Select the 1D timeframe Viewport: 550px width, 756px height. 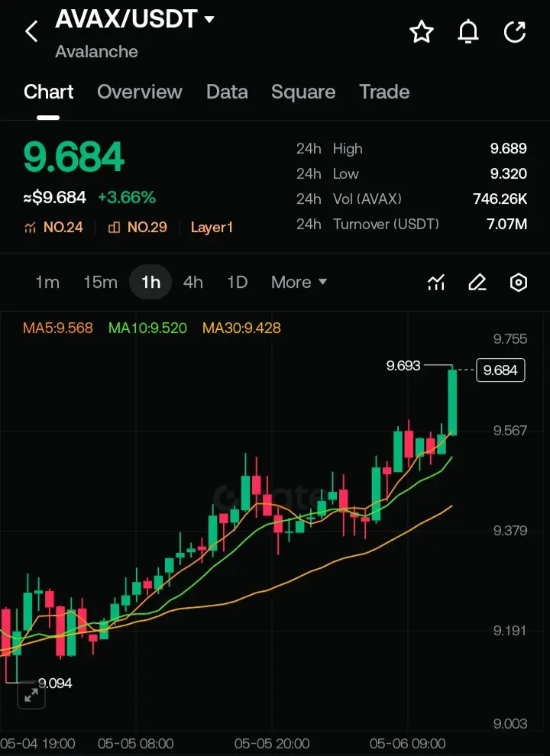pos(237,282)
